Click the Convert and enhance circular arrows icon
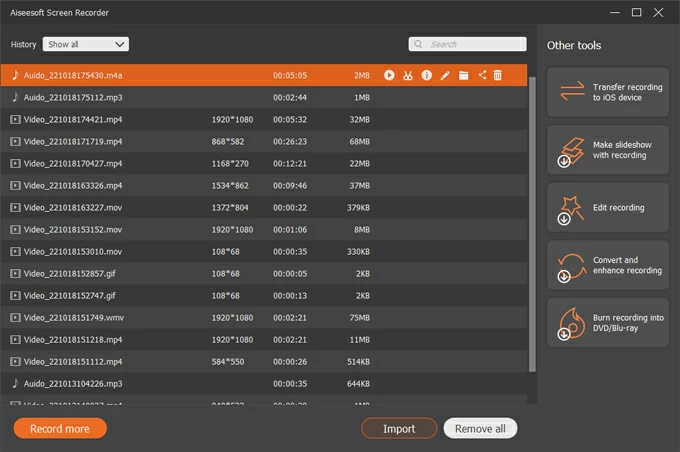 click(x=572, y=267)
